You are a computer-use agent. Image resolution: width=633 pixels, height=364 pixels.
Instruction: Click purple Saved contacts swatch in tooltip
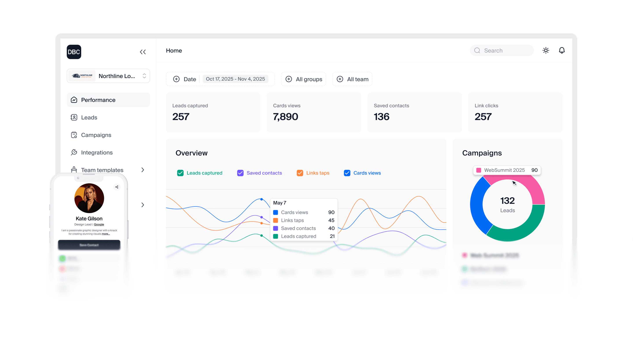[275, 228]
